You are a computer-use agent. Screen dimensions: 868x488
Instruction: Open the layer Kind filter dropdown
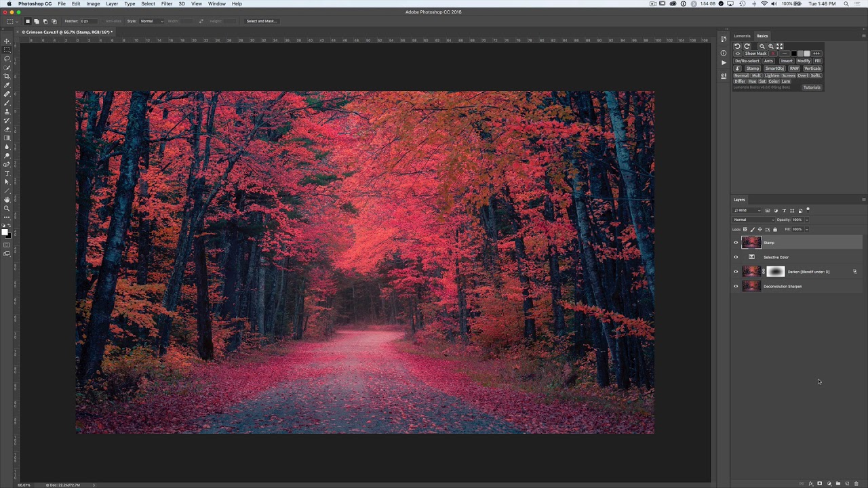pos(747,210)
